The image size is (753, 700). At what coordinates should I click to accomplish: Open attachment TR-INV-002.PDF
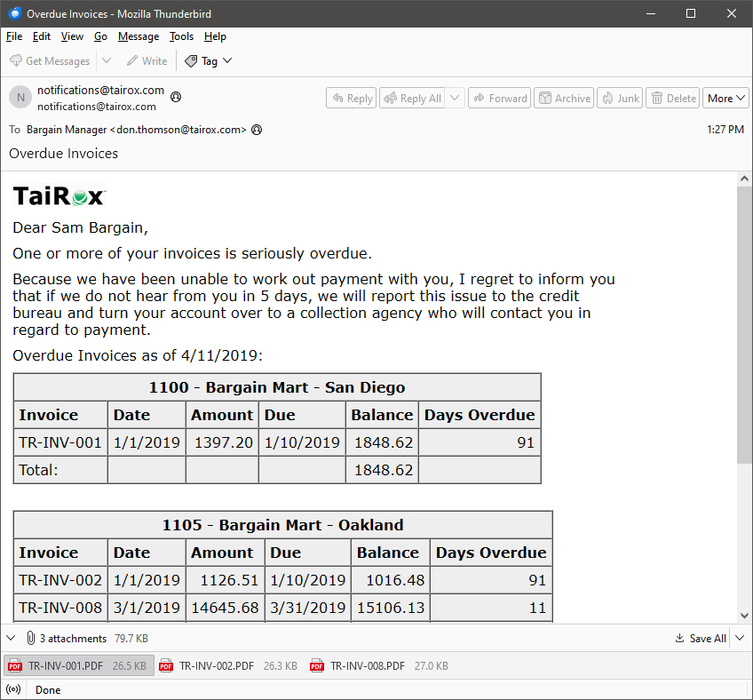click(x=228, y=666)
